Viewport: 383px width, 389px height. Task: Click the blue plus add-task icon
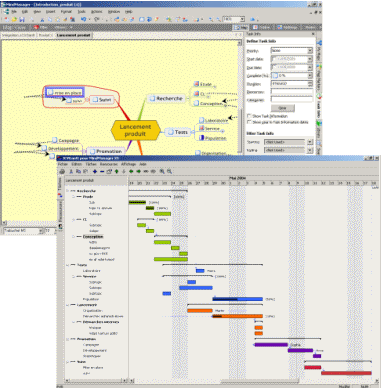coord(95,171)
